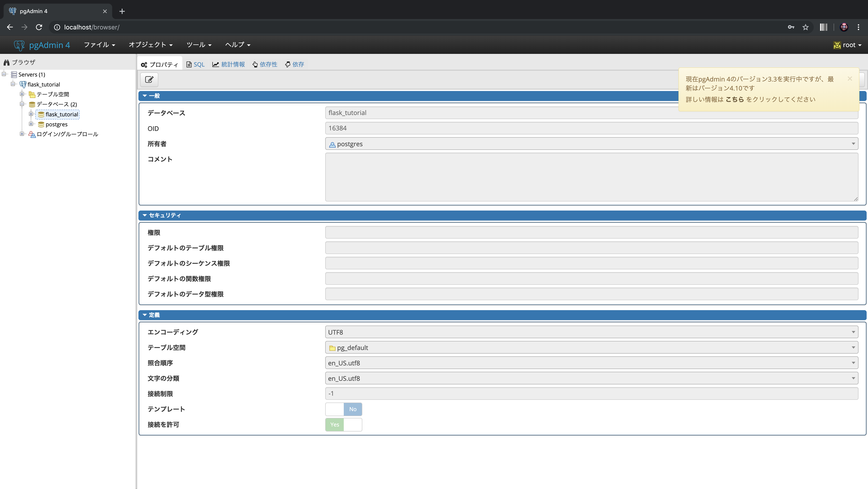Open the エンコーディング UTF8 dropdown
The width and height of the screenshot is (868, 489).
[591, 332]
